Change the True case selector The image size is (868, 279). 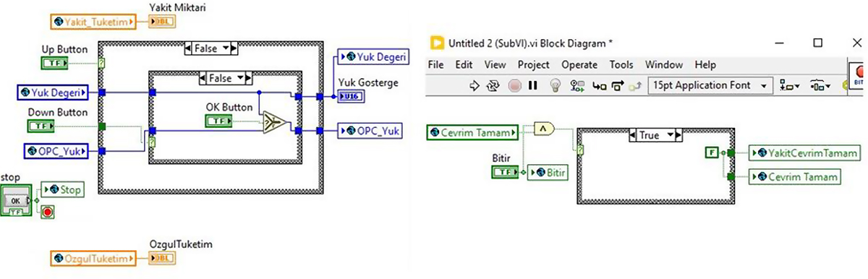tap(654, 134)
